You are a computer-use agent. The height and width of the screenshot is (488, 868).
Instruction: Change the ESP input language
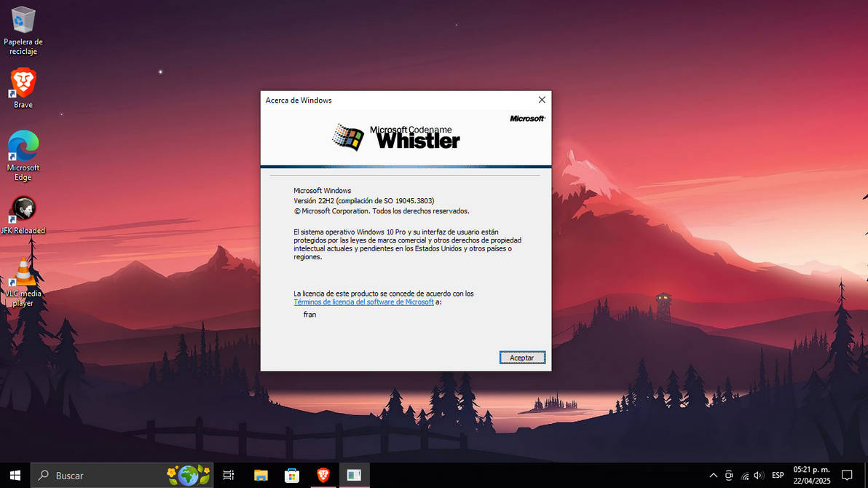click(x=778, y=476)
